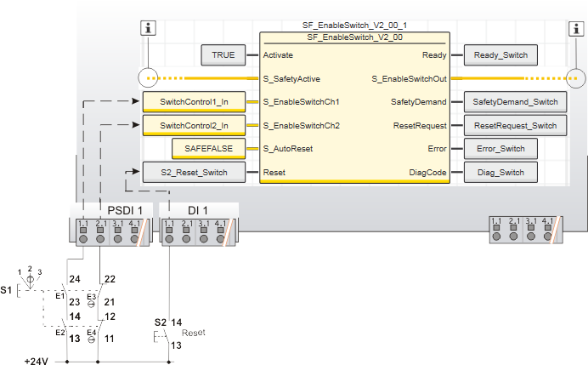This screenshot has height=365, width=588.
Task: Select the S2_Reset_Switch input variable
Action: tap(194, 172)
